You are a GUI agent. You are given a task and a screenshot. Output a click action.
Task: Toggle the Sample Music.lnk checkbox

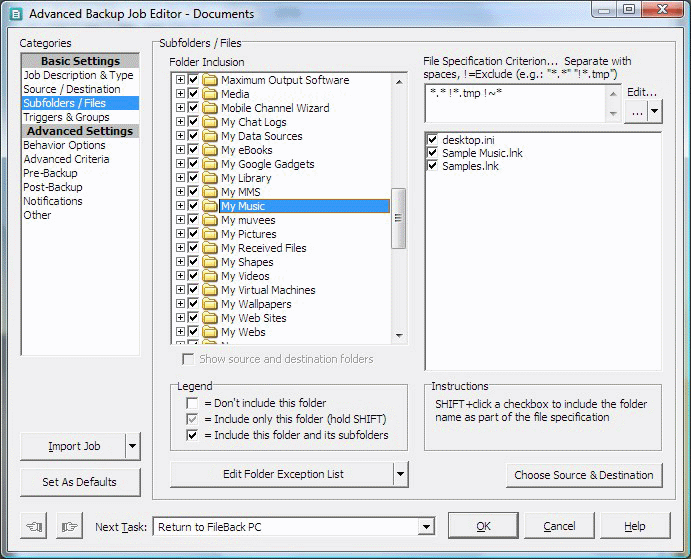click(432, 153)
